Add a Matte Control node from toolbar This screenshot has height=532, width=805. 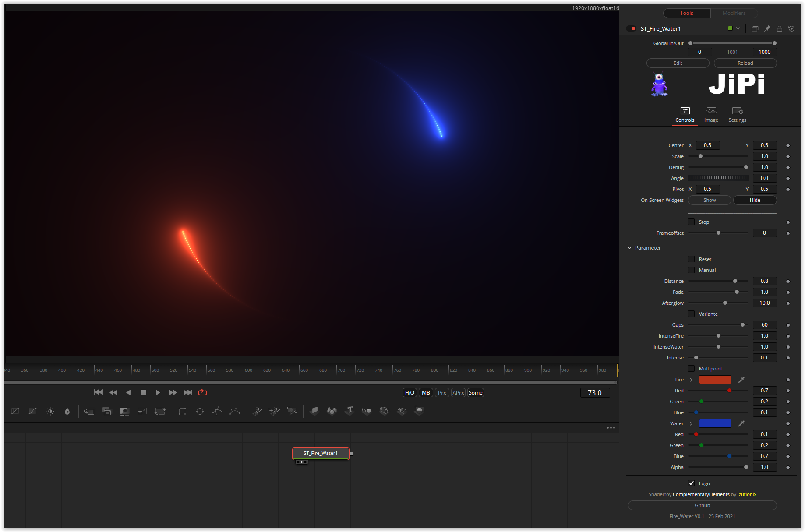pos(124,411)
